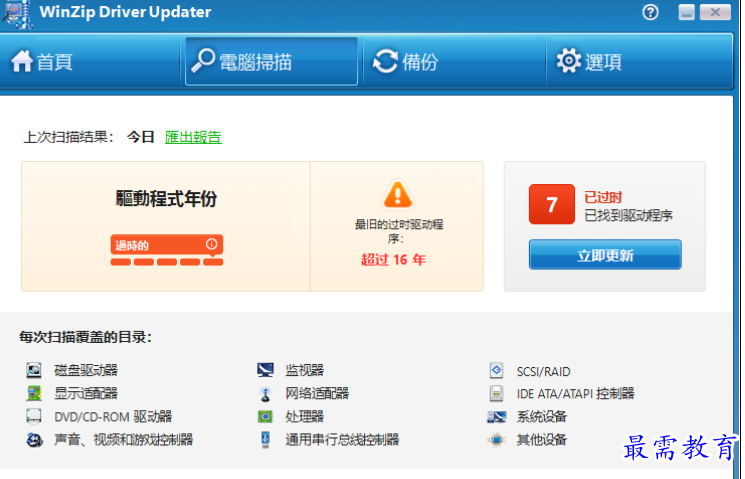This screenshot has height=479, width=745.
Task: Click the 已过时 red status text
Action: pos(603,197)
